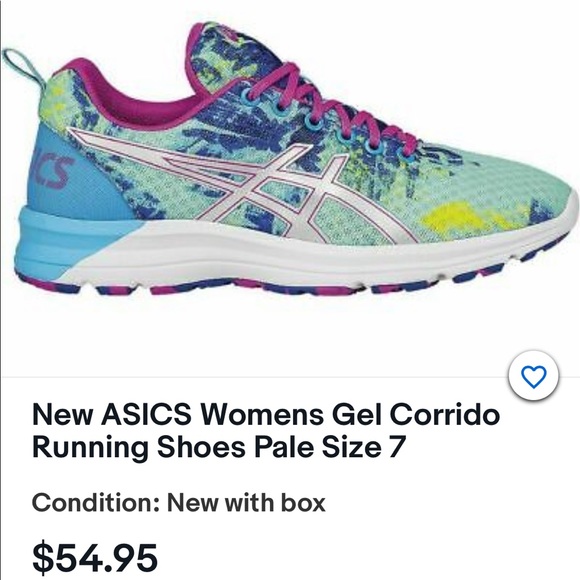
Task: Click the pink and blue outsole tread
Action: click(x=296, y=283)
